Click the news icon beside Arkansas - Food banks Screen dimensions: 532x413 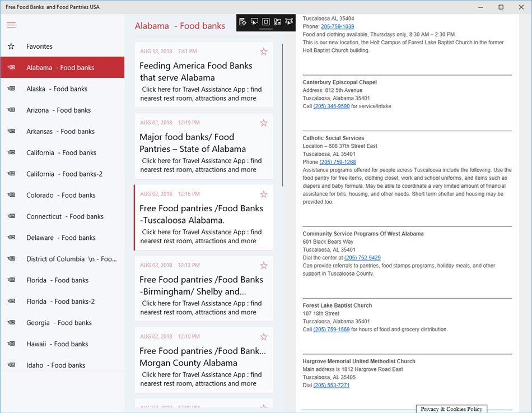pyautogui.click(x=11, y=131)
